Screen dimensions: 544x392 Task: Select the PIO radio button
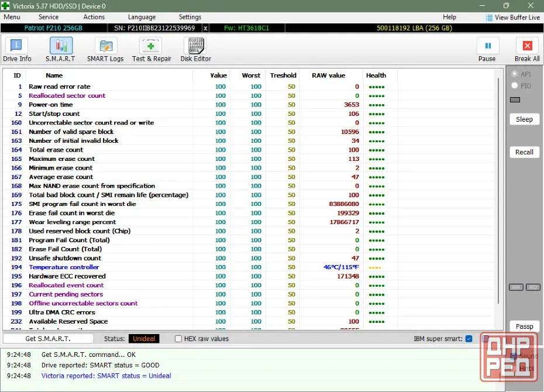pyautogui.click(x=515, y=85)
